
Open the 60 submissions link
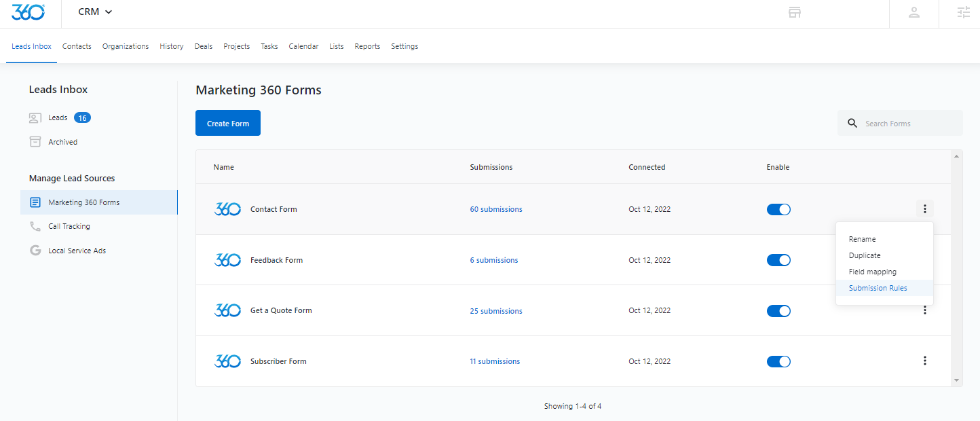496,209
